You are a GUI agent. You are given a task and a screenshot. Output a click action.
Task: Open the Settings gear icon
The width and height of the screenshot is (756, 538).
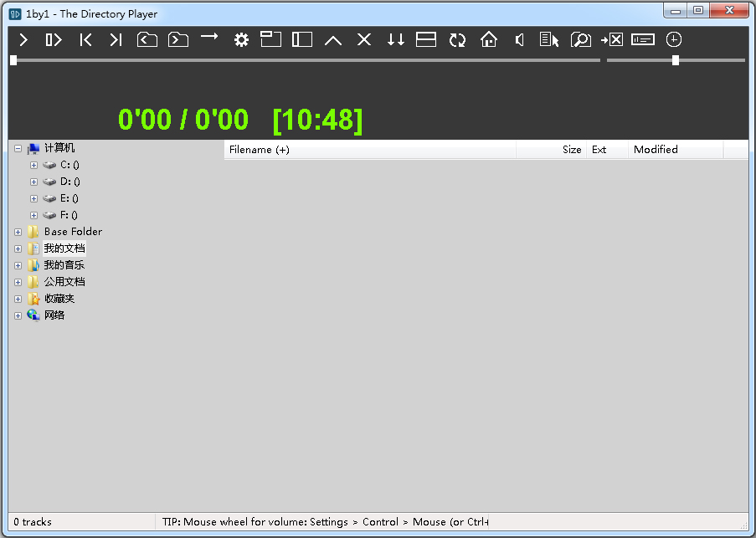pos(241,39)
